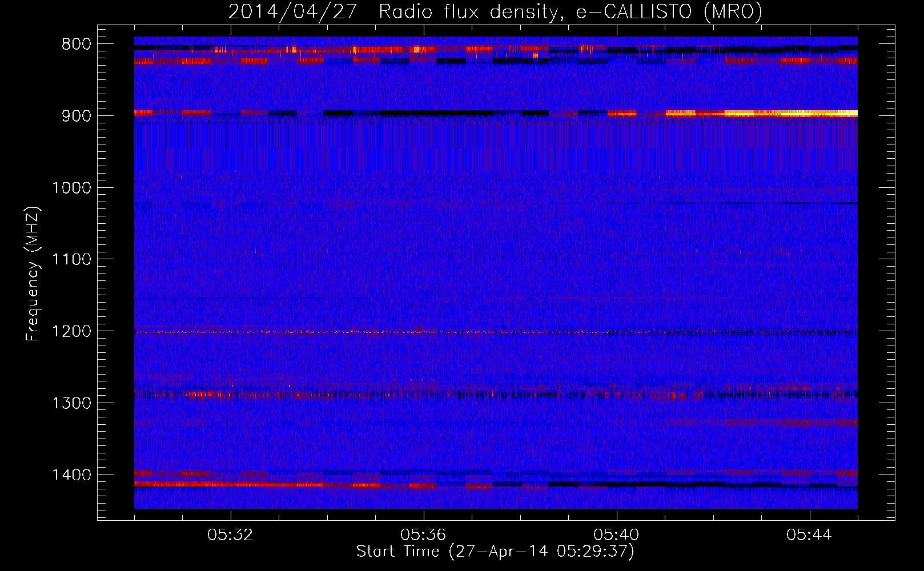This screenshot has width=924, height=571.
Task: Click the thin dotted red line at 1200 MHz
Action: [x=496, y=332]
